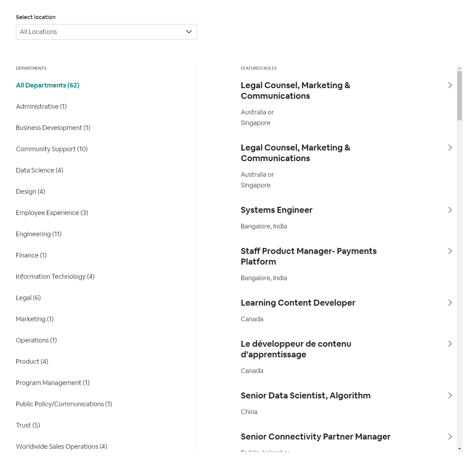Filter by Engineering (11) department

pos(39,234)
